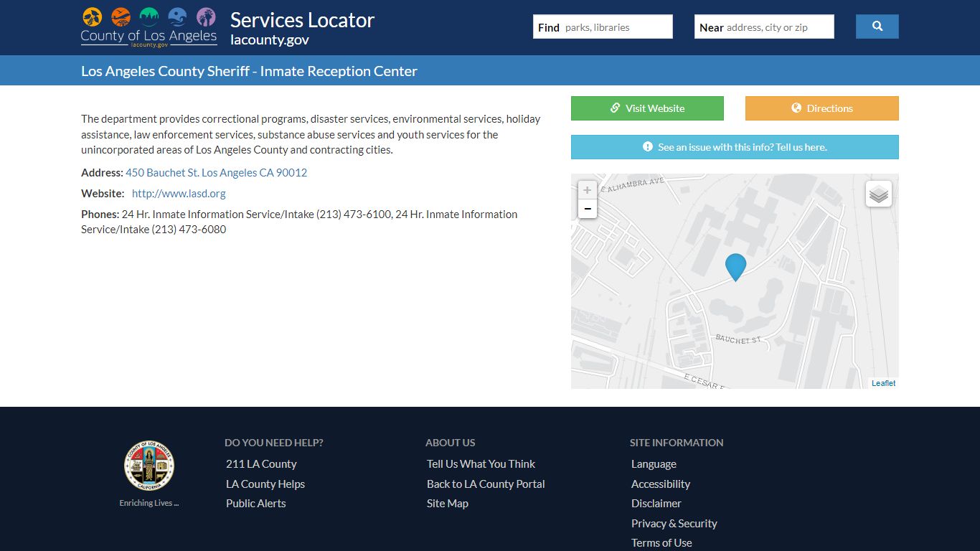Open the Site Map link

tap(448, 504)
